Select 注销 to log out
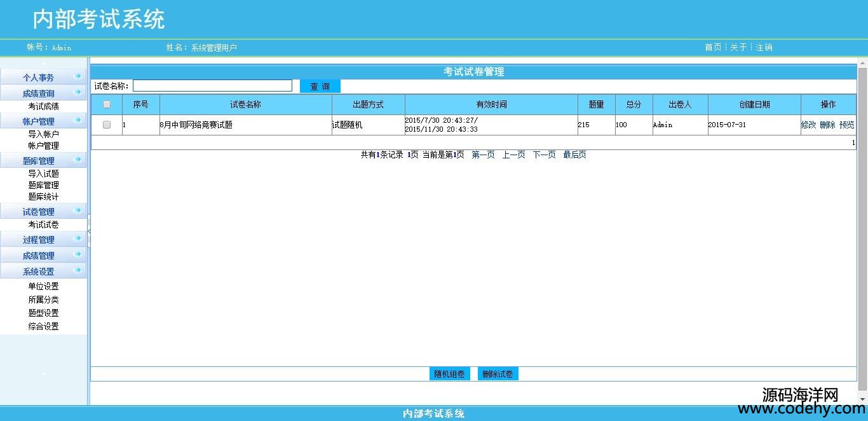868x421 pixels. coord(764,47)
